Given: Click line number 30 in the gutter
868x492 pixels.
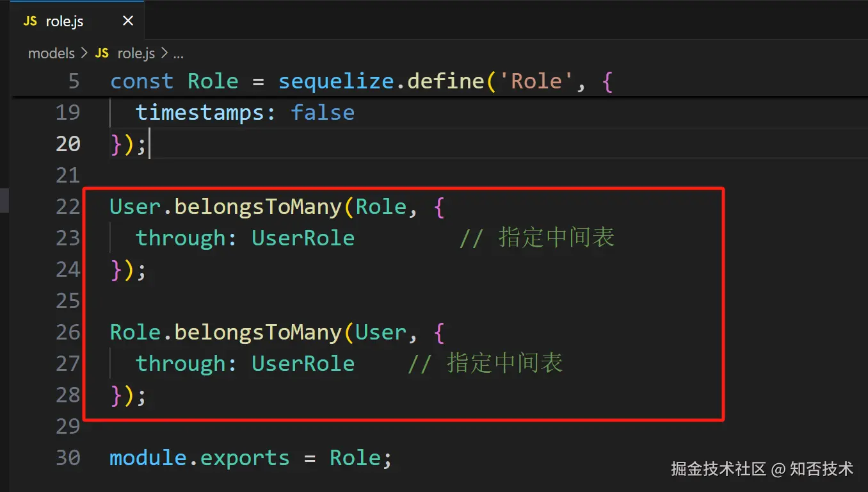Looking at the screenshot, I should click(x=68, y=458).
